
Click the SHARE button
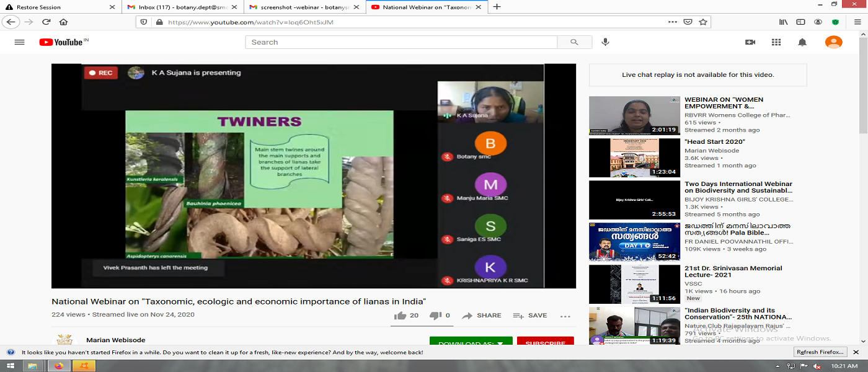(482, 316)
